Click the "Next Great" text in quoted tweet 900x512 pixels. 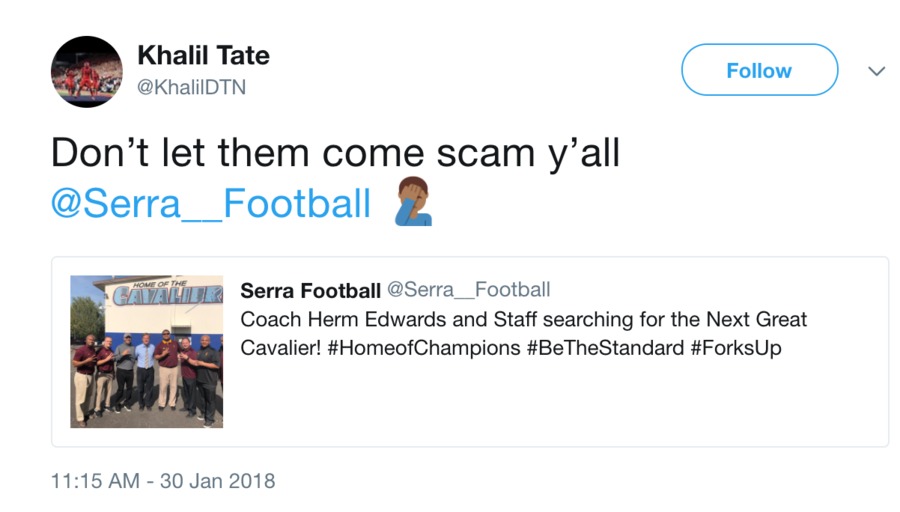click(x=757, y=319)
